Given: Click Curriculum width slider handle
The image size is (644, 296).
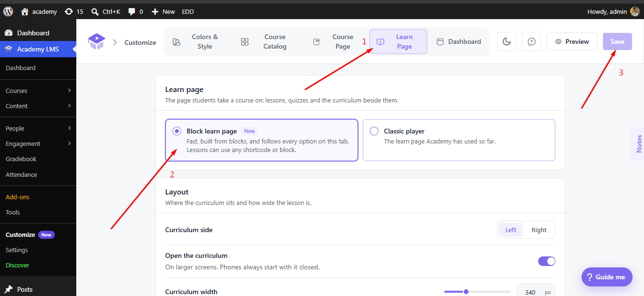Looking at the screenshot, I should click(466, 292).
